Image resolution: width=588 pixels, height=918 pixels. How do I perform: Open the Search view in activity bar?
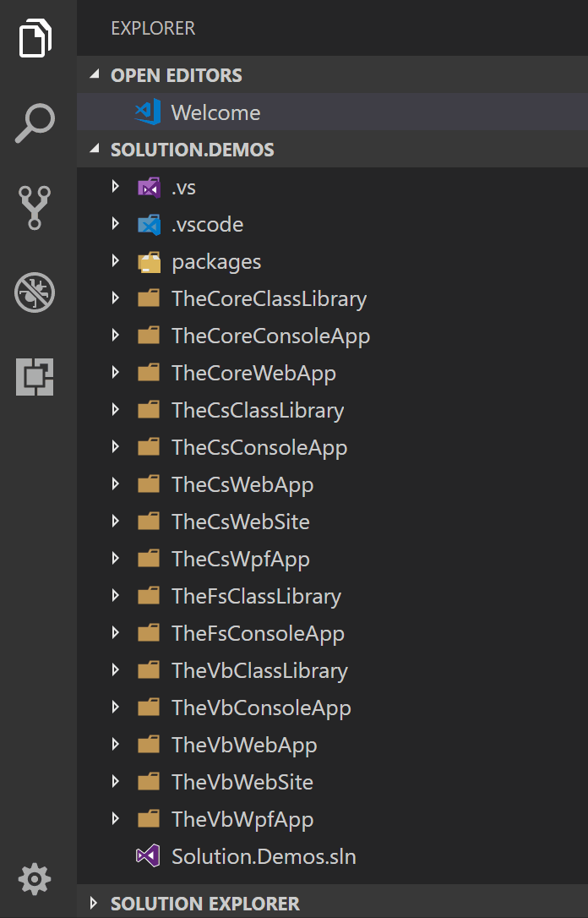35,123
